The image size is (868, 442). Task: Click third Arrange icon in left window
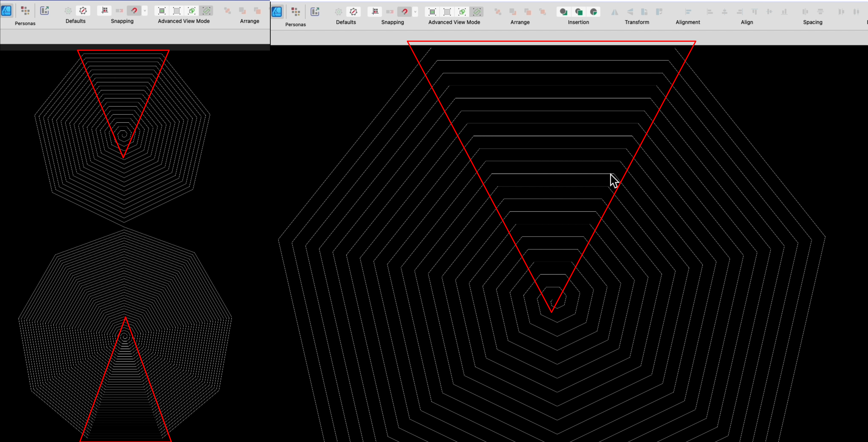coord(257,11)
